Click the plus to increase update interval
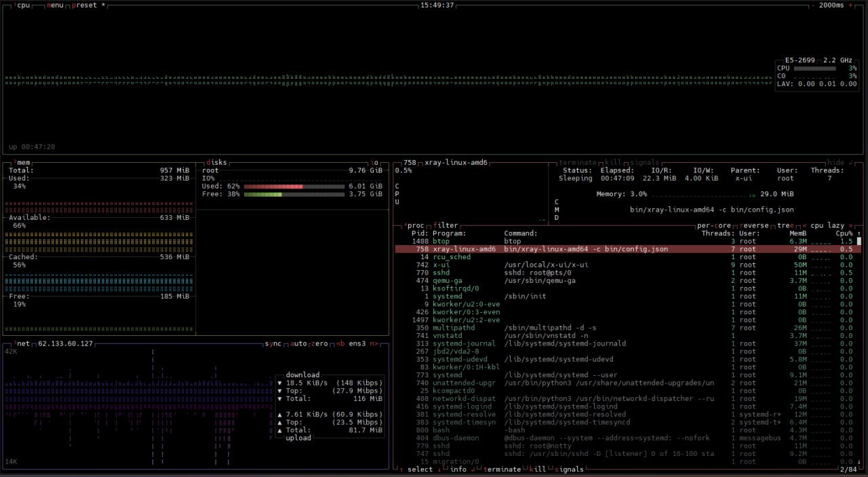Screen dimensions: 868x477 [x=850, y=5]
